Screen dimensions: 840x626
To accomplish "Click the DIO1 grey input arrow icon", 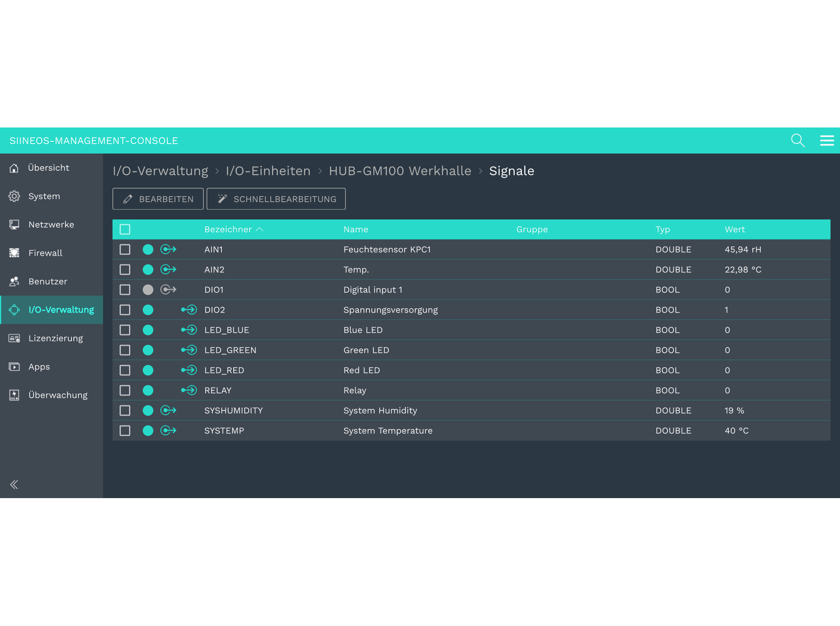I will [x=169, y=290].
